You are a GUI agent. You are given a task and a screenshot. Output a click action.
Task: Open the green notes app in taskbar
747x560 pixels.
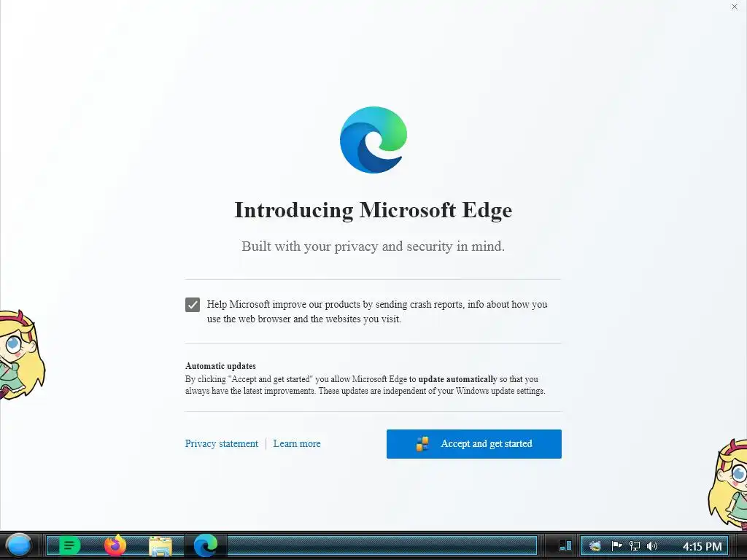[69, 545]
